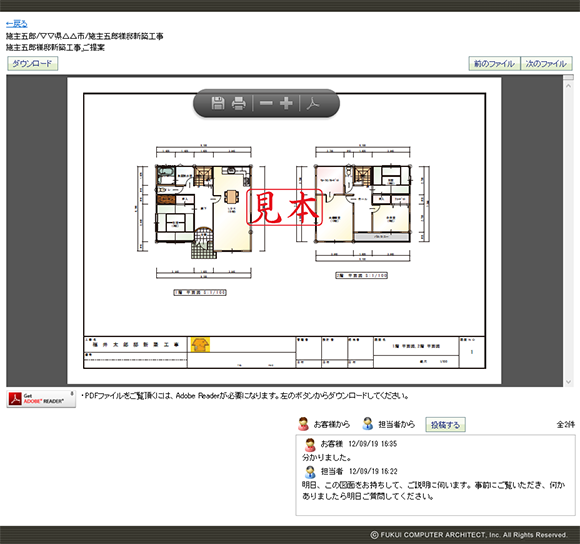The image size is (580, 544).
Task: Click the お客様から customer avatar icon
Action: [303, 424]
